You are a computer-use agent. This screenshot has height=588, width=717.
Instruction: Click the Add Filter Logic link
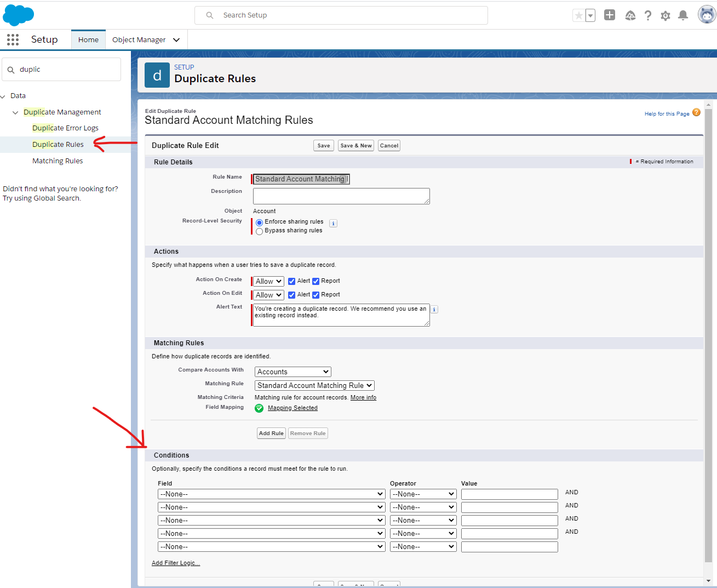pyautogui.click(x=176, y=563)
